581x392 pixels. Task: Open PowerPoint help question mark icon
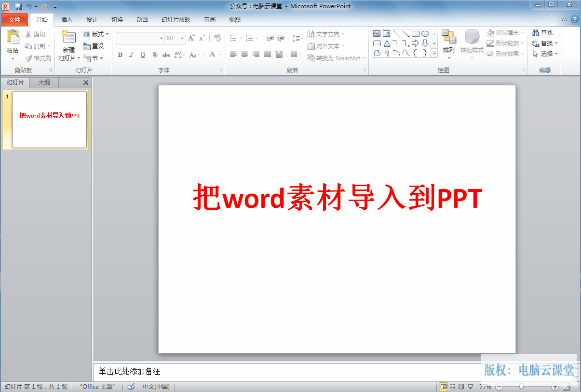tap(574, 20)
